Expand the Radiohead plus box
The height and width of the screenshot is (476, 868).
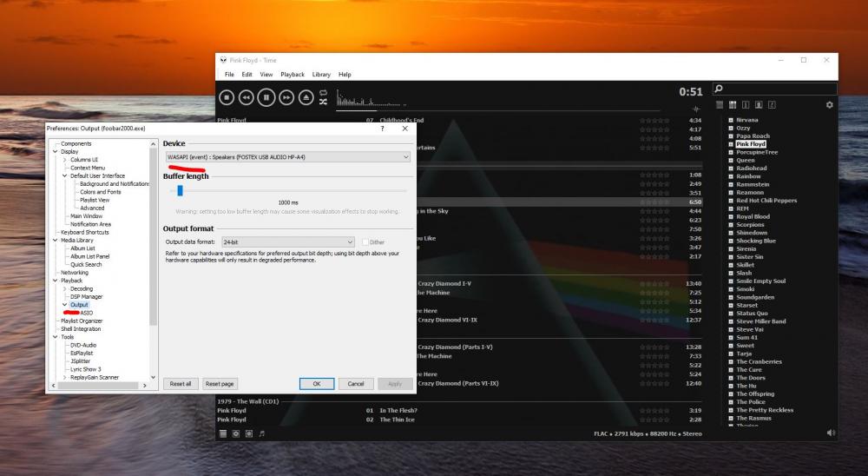pyautogui.click(x=731, y=168)
